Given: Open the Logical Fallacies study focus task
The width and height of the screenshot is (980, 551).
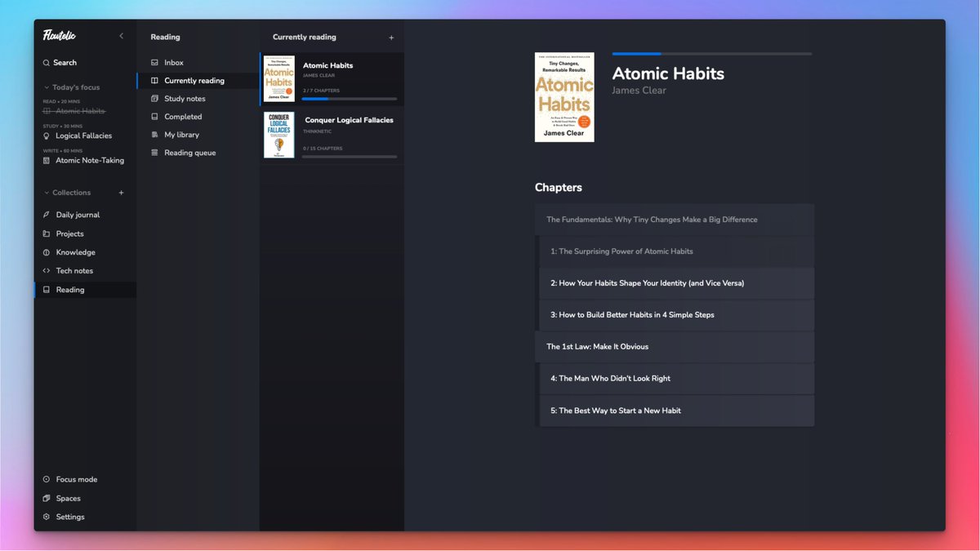Looking at the screenshot, I should coord(83,136).
